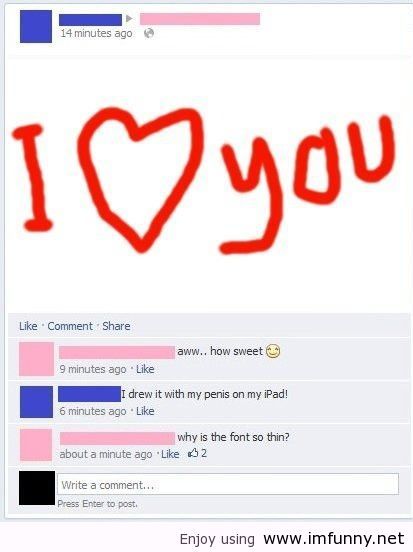The width and height of the screenshot is (413, 552).
Task: Click the smiley emoticon in first comment
Action: tap(273, 351)
